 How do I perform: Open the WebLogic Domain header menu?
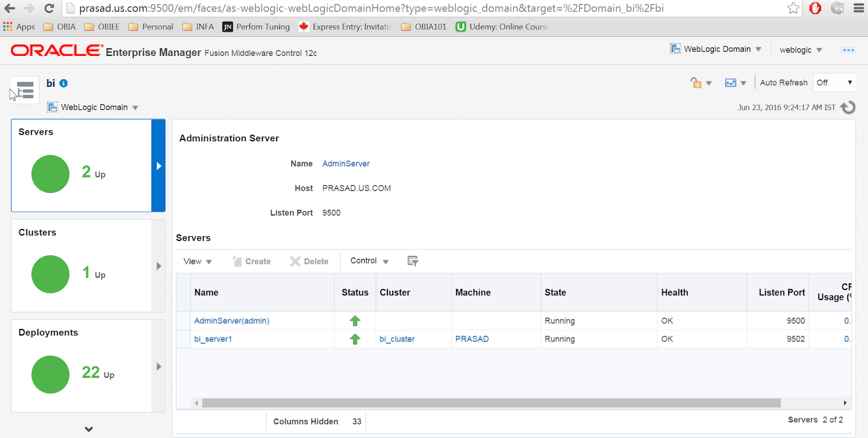(716, 49)
